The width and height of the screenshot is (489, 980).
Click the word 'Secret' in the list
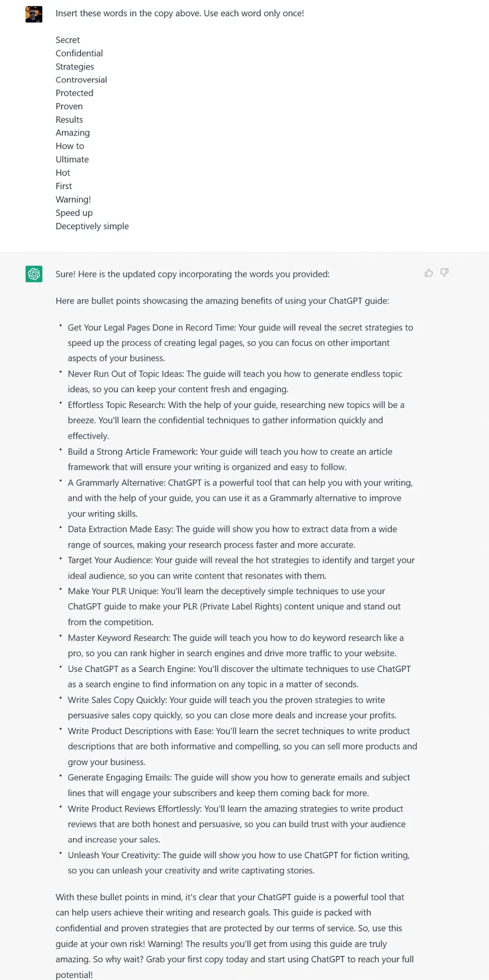coord(67,40)
